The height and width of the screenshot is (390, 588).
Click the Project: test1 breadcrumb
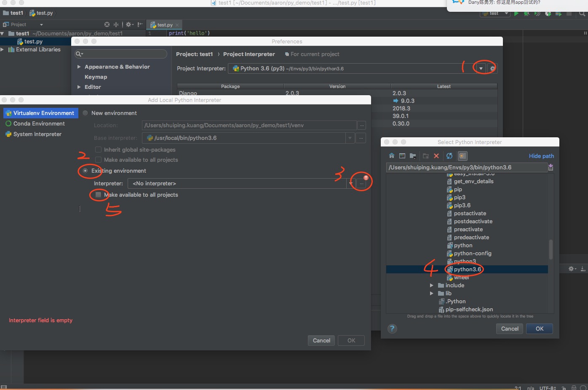[194, 54]
